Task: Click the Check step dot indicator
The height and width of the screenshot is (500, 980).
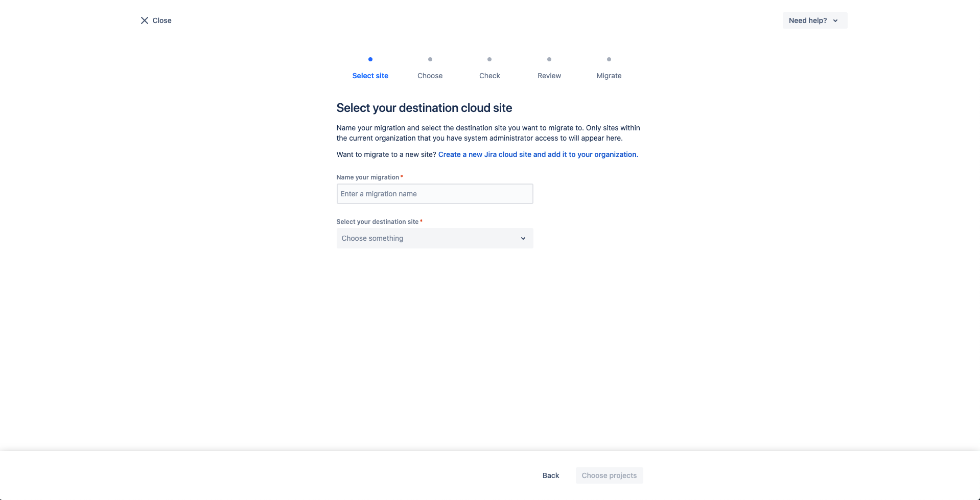Action: click(489, 59)
